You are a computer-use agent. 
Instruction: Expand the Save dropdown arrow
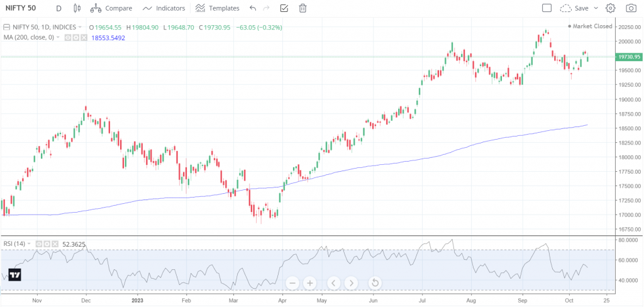(x=596, y=8)
